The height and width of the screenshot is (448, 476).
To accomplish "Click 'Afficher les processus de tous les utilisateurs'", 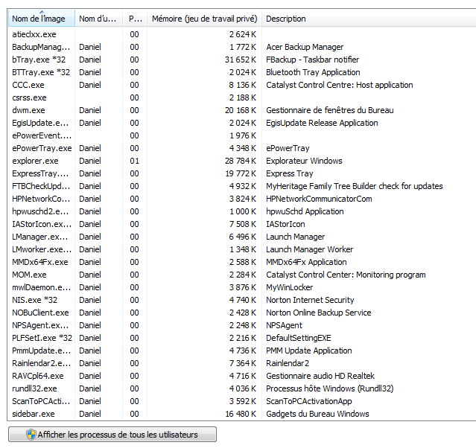I will coord(118,435).
